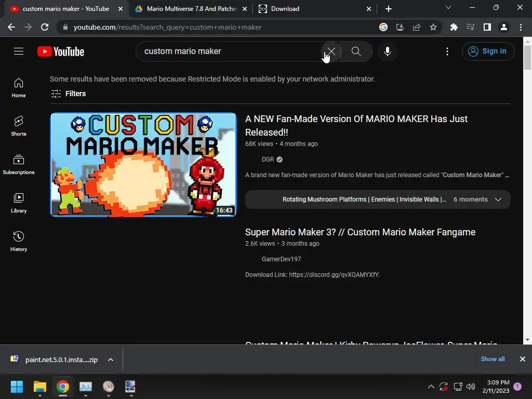Open paint.net.5.0.1 zip download
532x399 pixels.
tap(61, 360)
